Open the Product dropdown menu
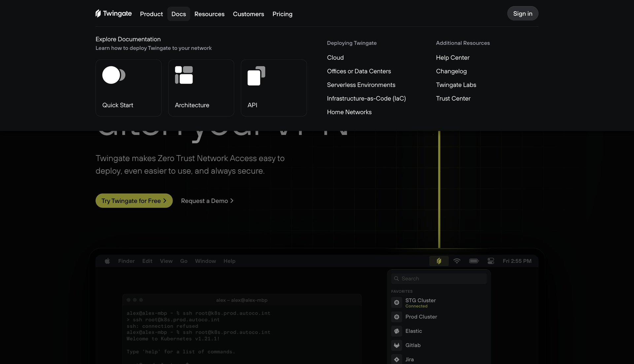This screenshot has width=634, height=364. [x=151, y=14]
